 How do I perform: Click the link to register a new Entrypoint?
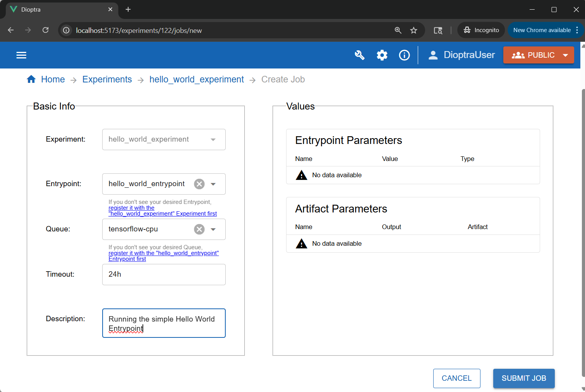(x=163, y=211)
